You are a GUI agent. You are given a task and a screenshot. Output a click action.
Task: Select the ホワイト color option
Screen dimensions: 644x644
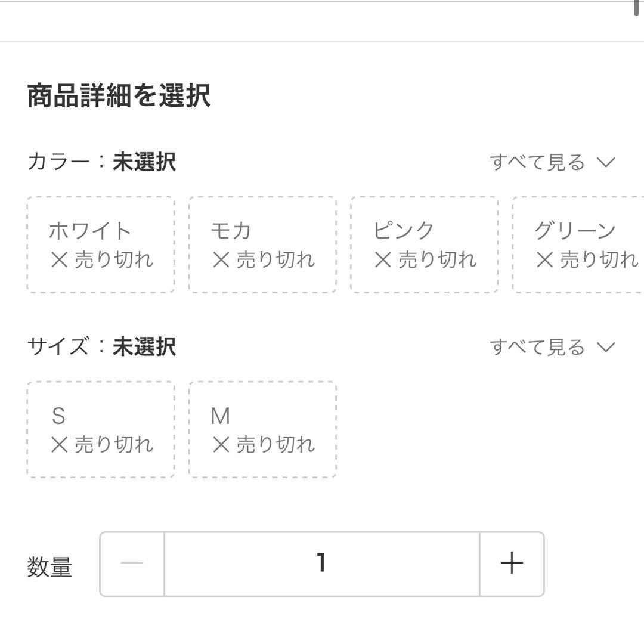click(99, 243)
